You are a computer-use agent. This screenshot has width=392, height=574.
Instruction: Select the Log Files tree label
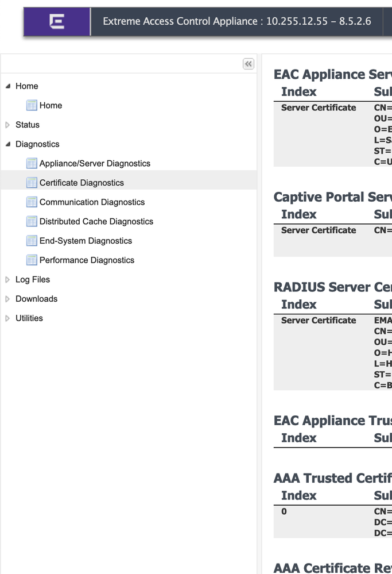33,280
